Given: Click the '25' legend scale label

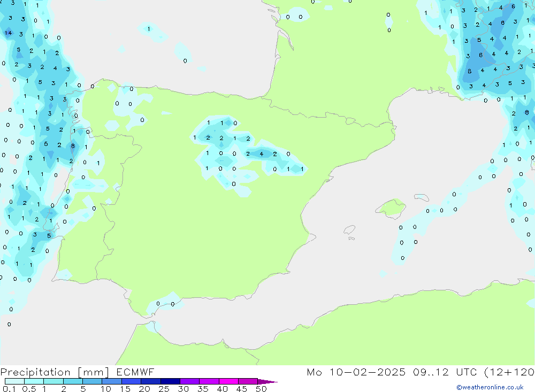Looking at the screenshot, I should pyautogui.click(x=164, y=389).
